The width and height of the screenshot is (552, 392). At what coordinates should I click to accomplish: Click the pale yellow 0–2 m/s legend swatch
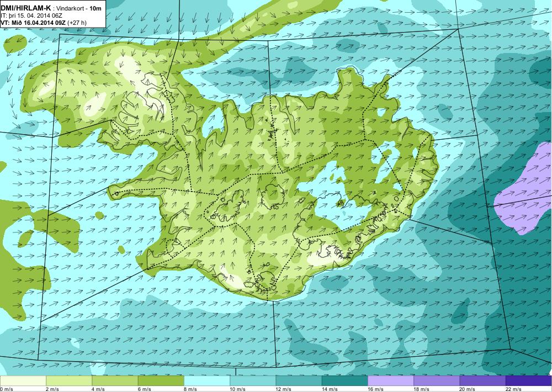tap(23, 381)
